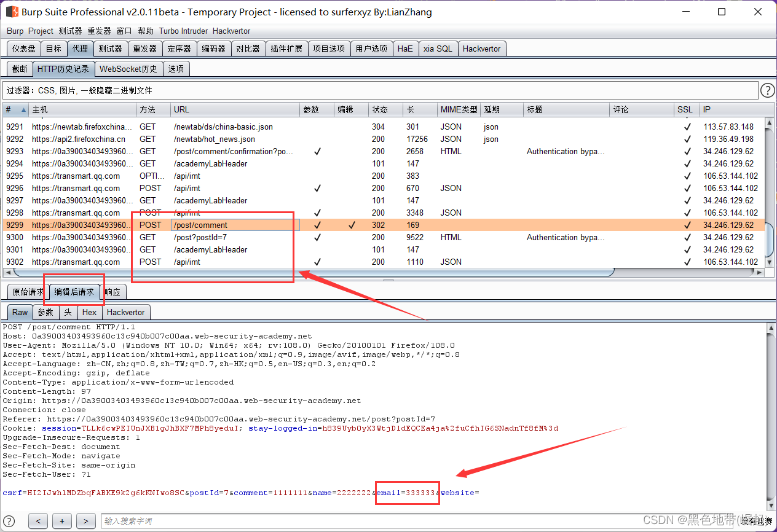
Task: Click the Burp Suite logo in the title bar
Action: click(12, 12)
